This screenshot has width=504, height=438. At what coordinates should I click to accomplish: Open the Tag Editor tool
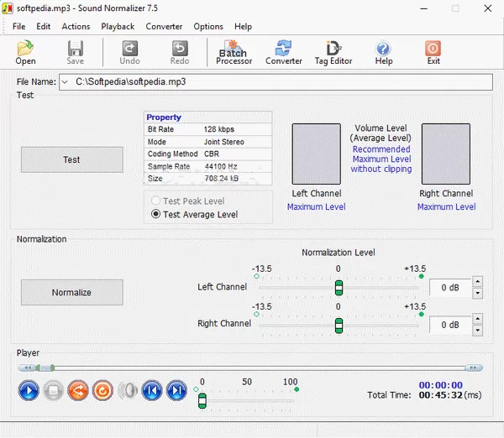[333, 52]
